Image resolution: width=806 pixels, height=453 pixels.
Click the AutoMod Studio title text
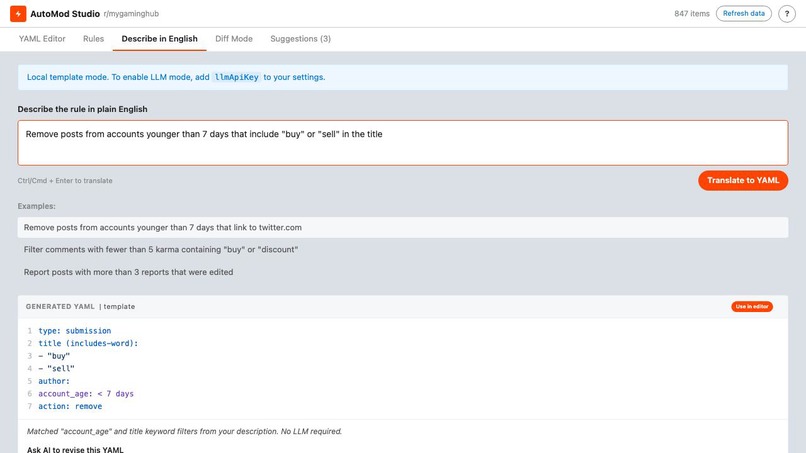(65, 14)
